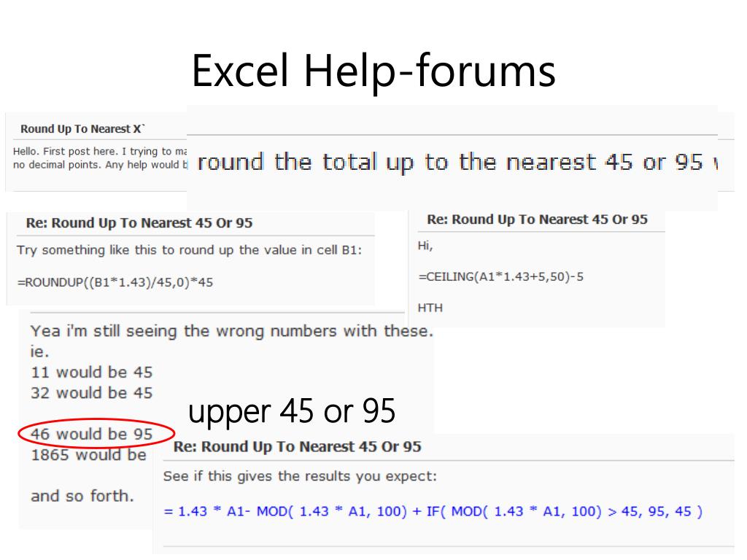Select the reply heading above the CEILING formula
The image size is (747, 560).
pos(538,219)
